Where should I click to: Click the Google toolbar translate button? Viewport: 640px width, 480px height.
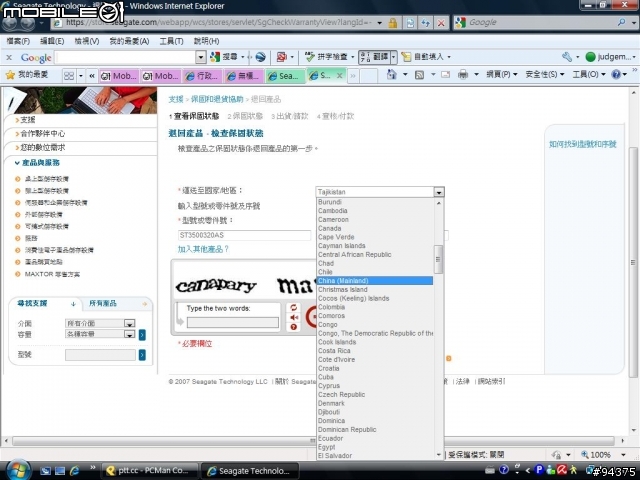pos(374,57)
